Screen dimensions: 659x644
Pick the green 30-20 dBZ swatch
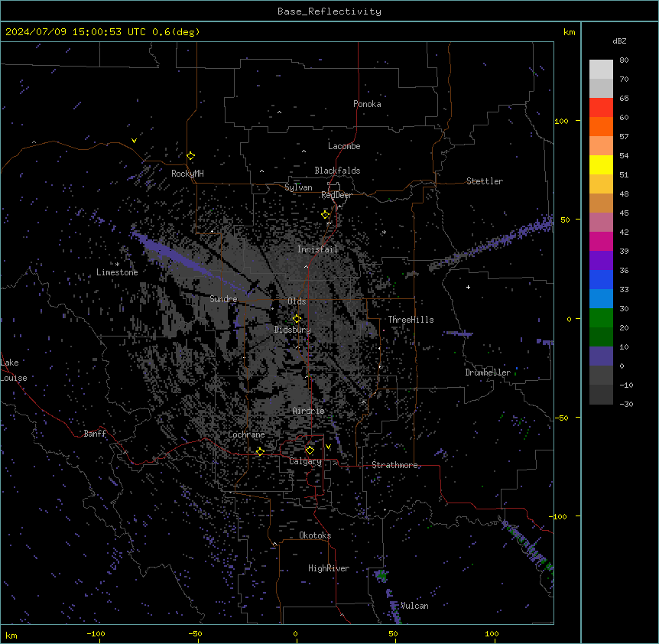601,318
